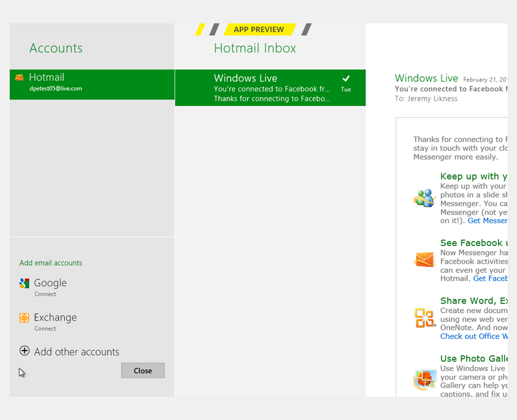Open the Check out Office link

[474, 336]
